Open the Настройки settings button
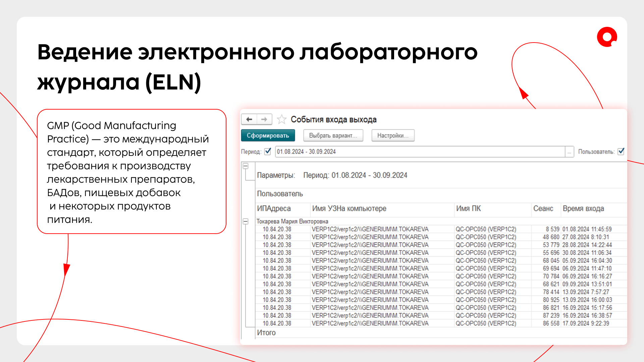644x362 pixels. pyautogui.click(x=393, y=135)
